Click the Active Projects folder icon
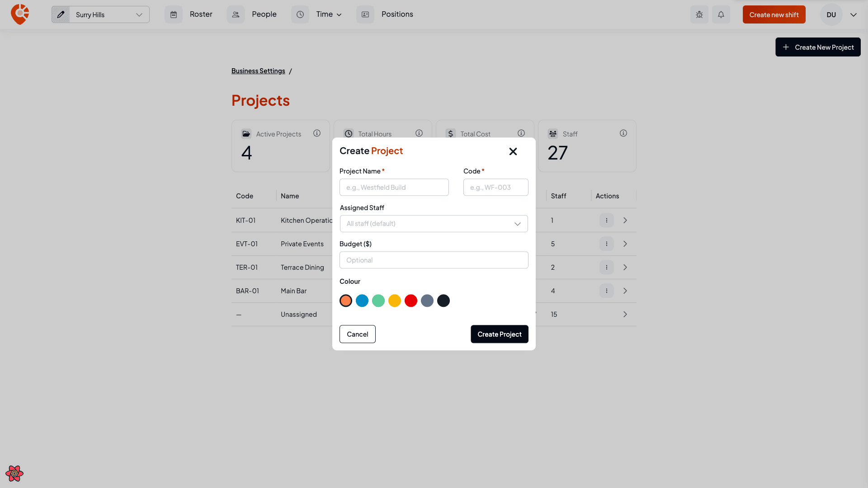Image resolution: width=868 pixels, height=488 pixels. (246, 134)
